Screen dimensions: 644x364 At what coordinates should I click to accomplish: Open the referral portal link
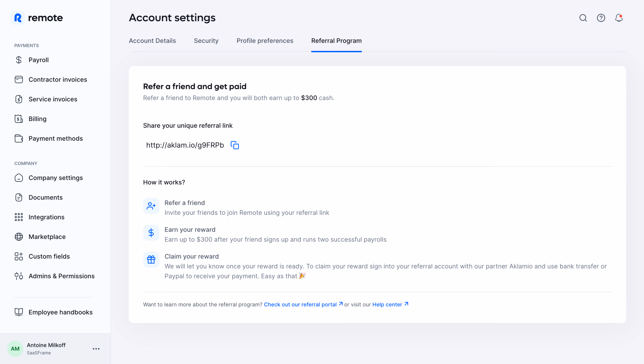tap(303, 304)
